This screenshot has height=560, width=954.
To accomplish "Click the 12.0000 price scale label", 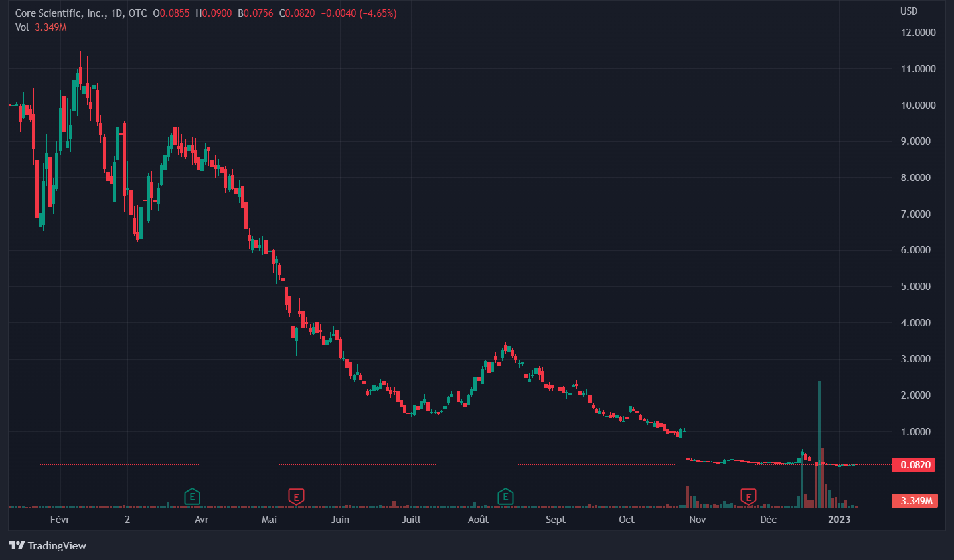I will click(x=918, y=33).
